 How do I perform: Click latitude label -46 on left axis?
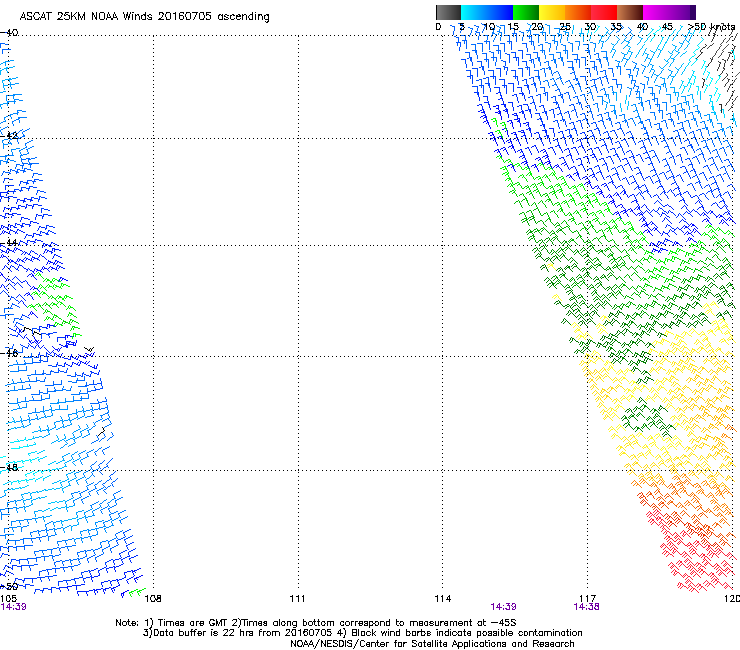(9, 353)
